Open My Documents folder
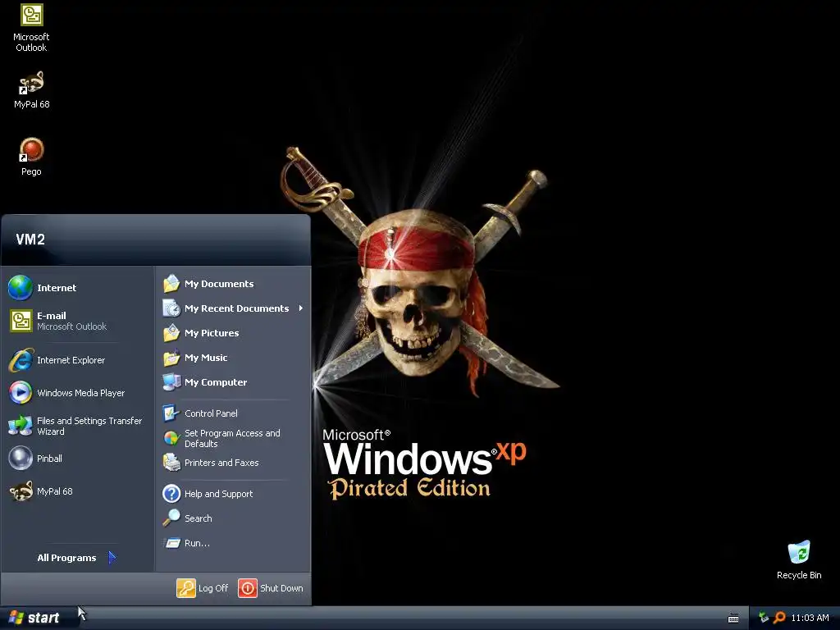This screenshot has width=840, height=630. tap(233, 283)
